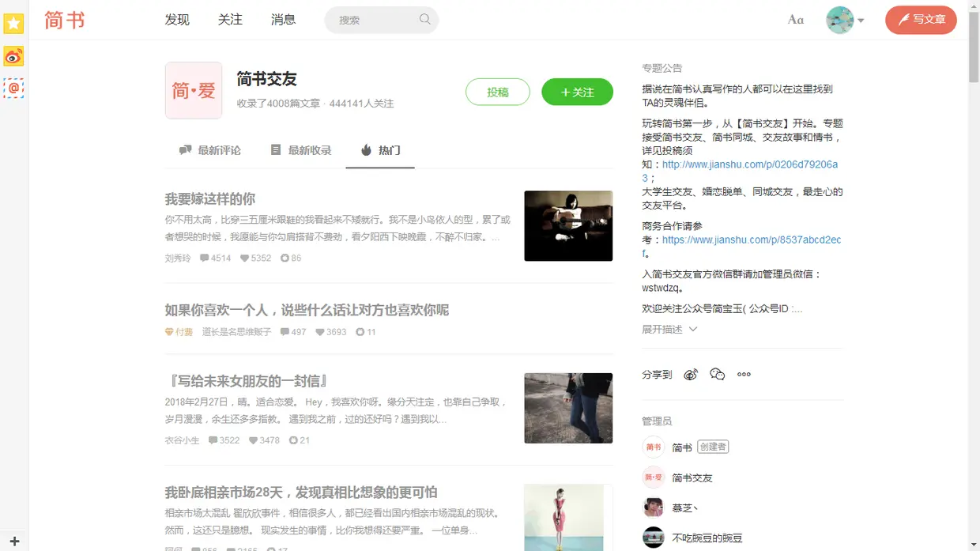The height and width of the screenshot is (551, 980).
Task: Expand the topic description via 展开描述
Action: point(668,329)
